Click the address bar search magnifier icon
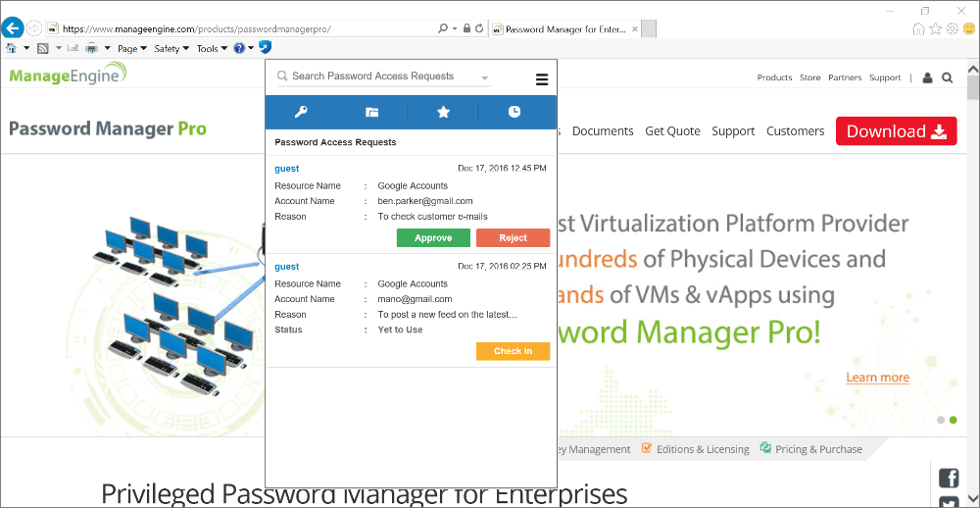The width and height of the screenshot is (980, 508). coord(443,28)
